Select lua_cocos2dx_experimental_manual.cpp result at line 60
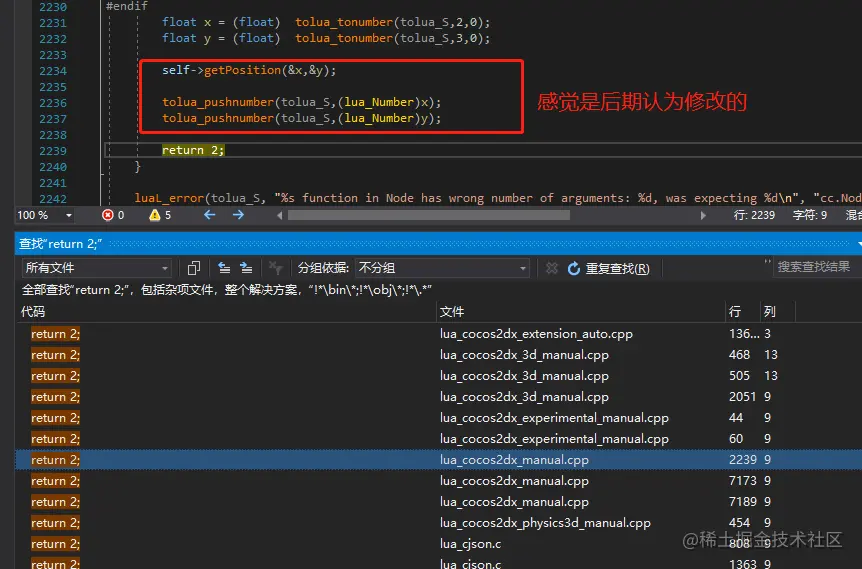 pos(439,439)
